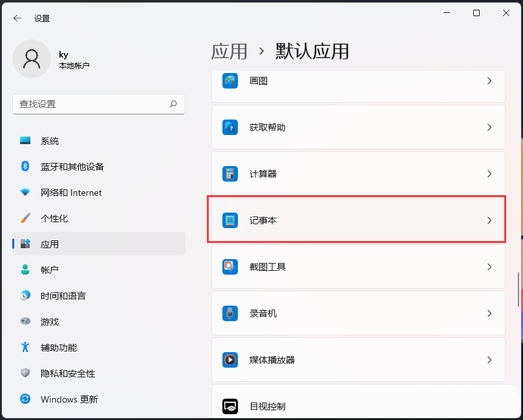Click the vertical scrollbar thumb

[x=518, y=289]
